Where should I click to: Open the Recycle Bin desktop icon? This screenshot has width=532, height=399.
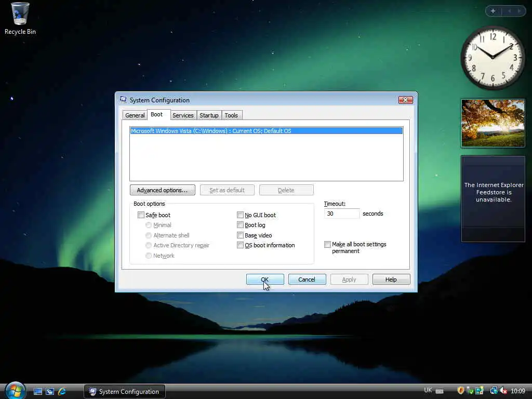pos(20,19)
